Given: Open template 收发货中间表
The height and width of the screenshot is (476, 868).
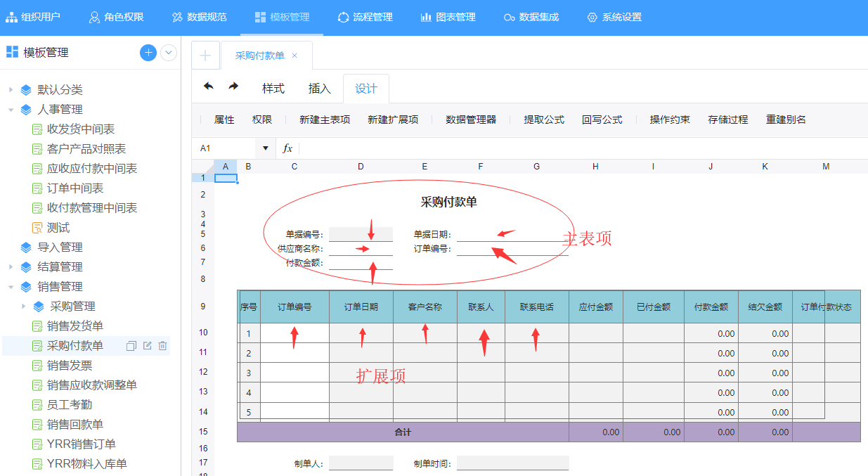Looking at the screenshot, I should pyautogui.click(x=80, y=129).
